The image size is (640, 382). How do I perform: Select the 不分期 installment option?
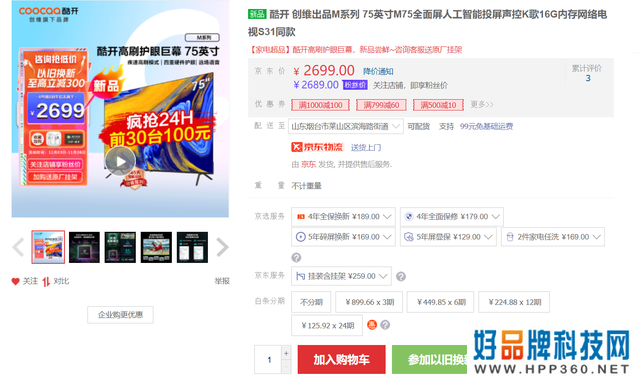click(x=311, y=302)
